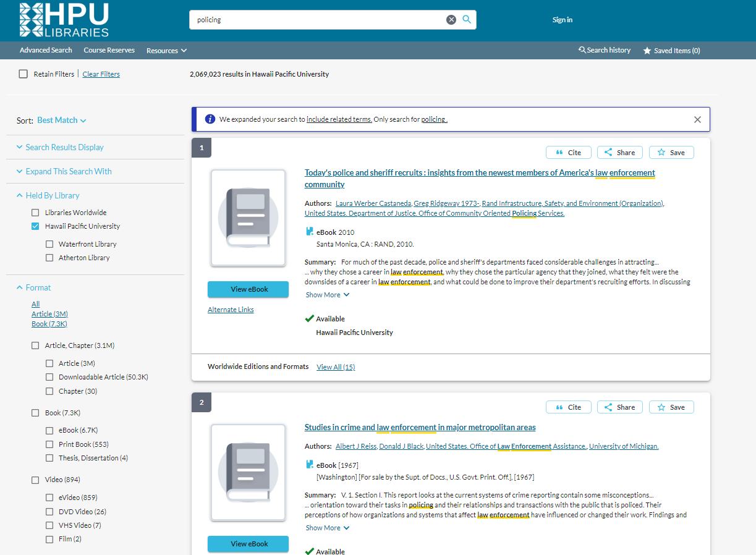This screenshot has width=756, height=555.
Task: Click the info icon in the notice banner
Action: (210, 119)
